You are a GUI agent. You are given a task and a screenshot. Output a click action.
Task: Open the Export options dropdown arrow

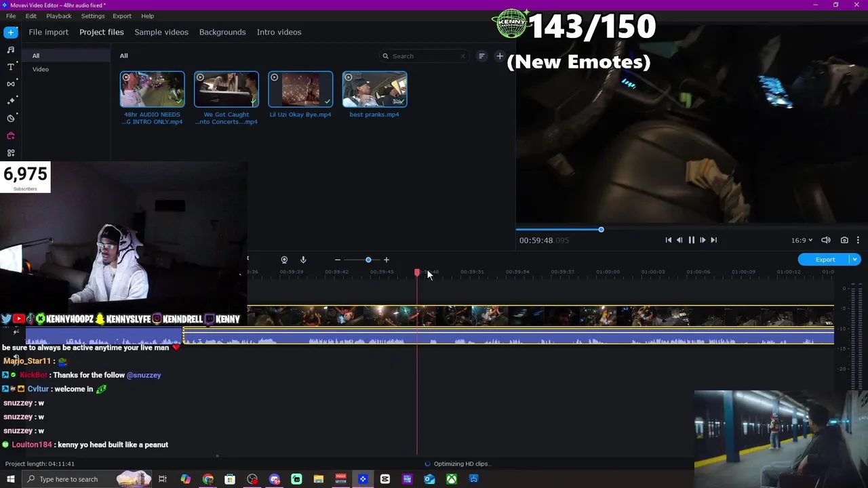click(855, 260)
